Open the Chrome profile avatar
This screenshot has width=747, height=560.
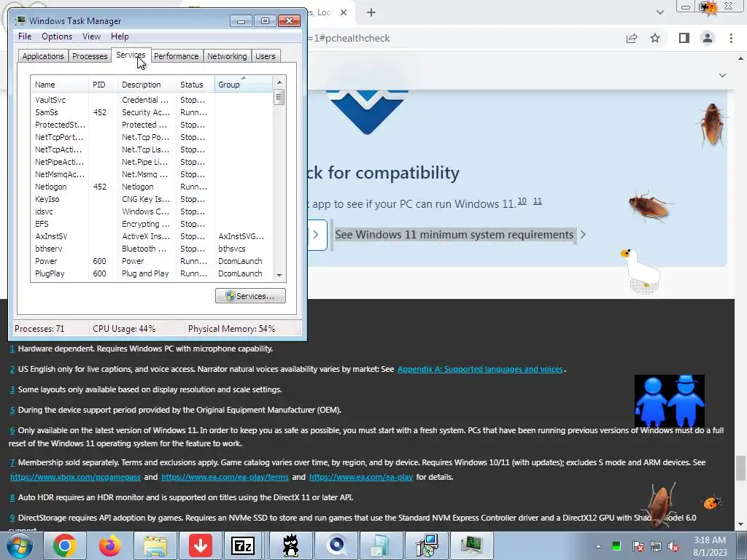[708, 38]
